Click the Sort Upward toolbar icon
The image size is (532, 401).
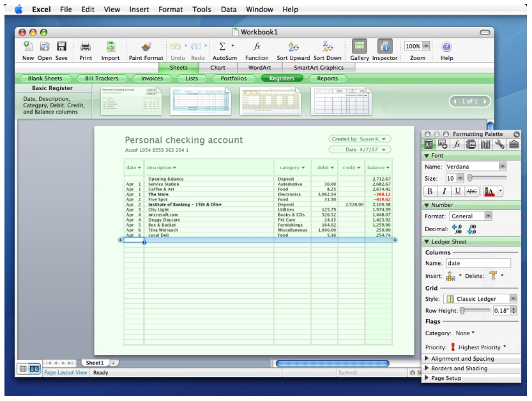click(x=293, y=47)
